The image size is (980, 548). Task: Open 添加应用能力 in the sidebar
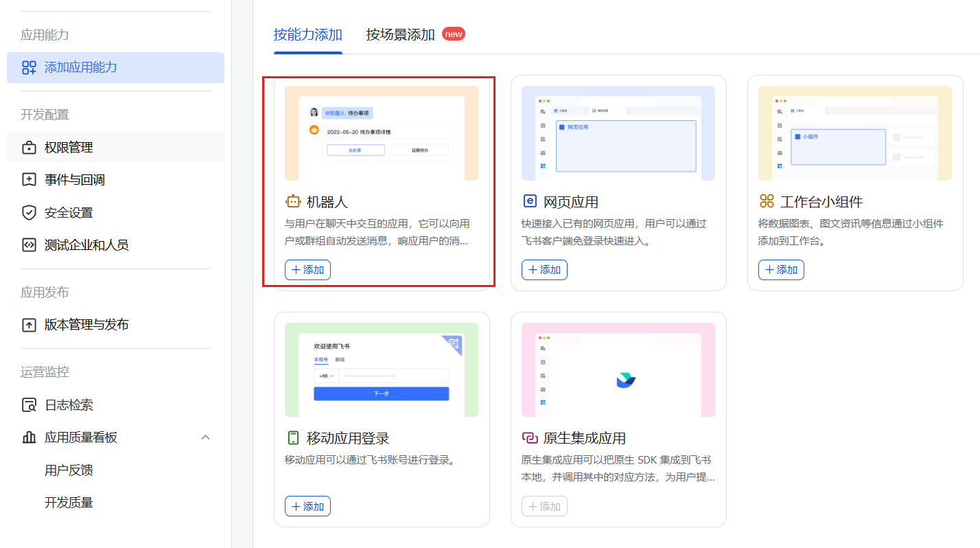tap(115, 67)
